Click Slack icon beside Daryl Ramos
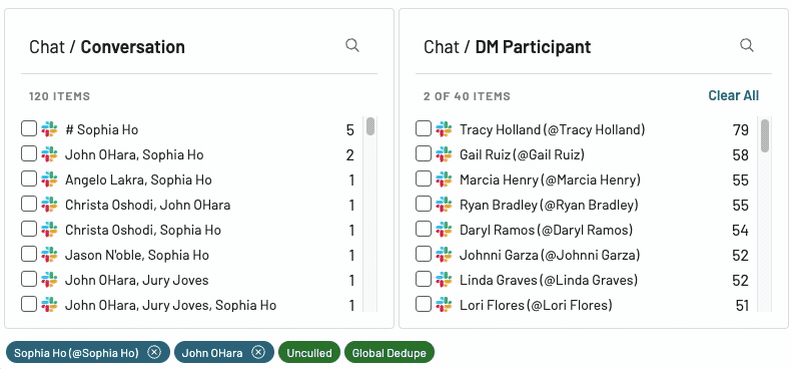The height and width of the screenshot is (369, 791). (444, 229)
